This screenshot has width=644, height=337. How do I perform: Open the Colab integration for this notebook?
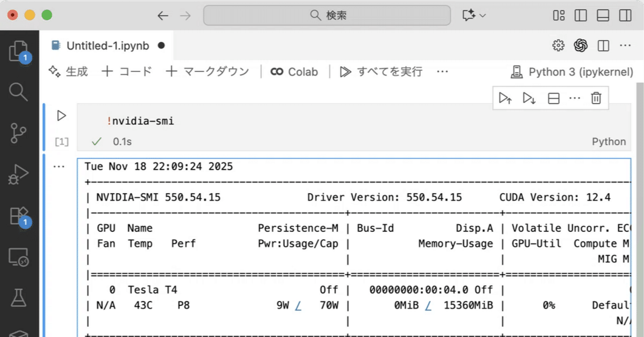point(294,71)
